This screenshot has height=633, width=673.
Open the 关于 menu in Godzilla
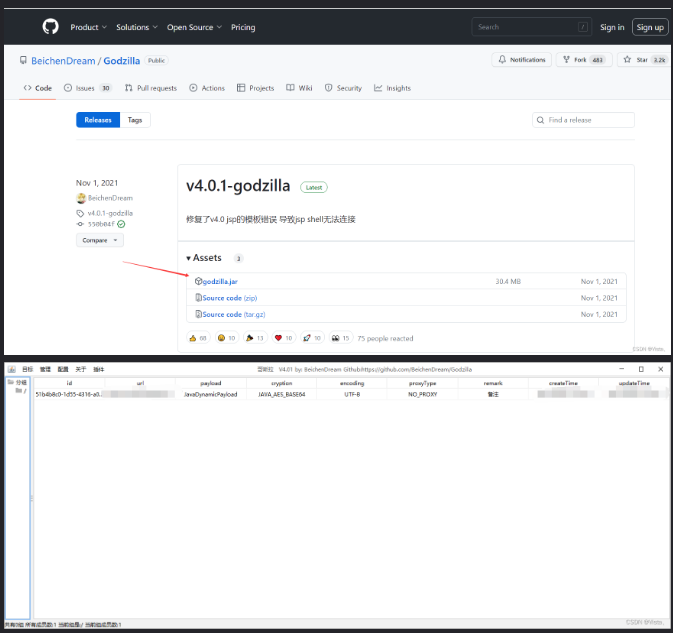click(x=81, y=369)
